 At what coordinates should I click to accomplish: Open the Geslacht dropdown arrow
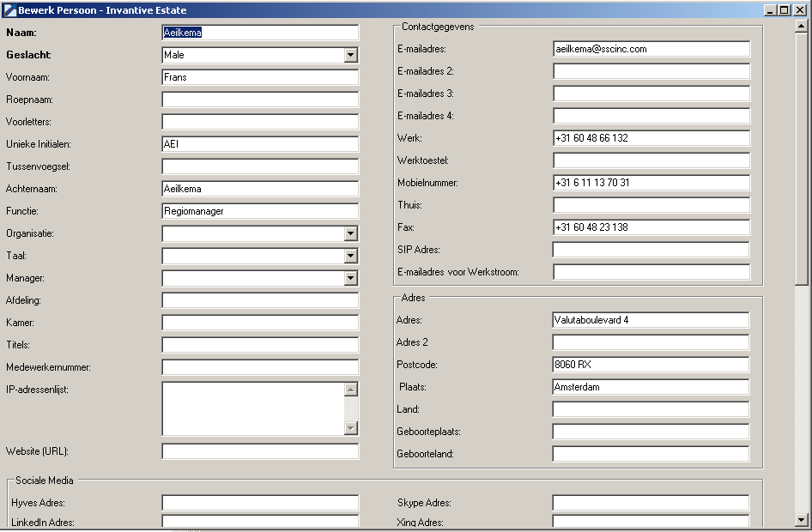(x=350, y=55)
